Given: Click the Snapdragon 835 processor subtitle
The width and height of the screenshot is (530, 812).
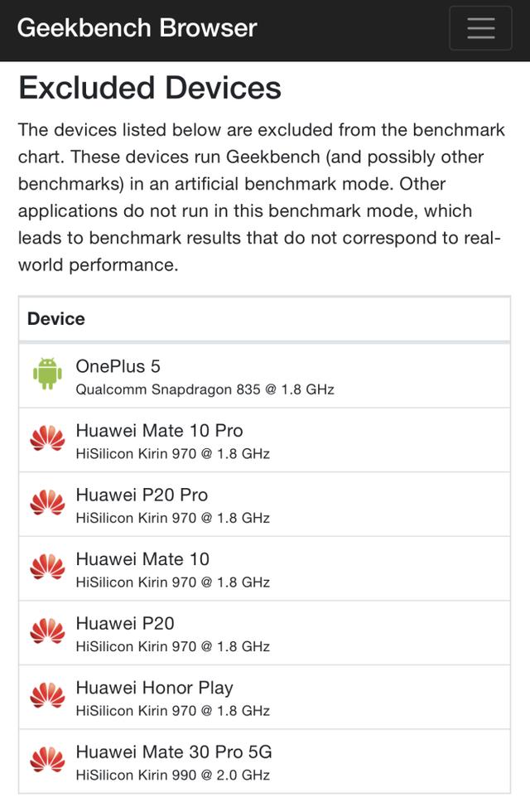Looking at the screenshot, I should 205,389.
